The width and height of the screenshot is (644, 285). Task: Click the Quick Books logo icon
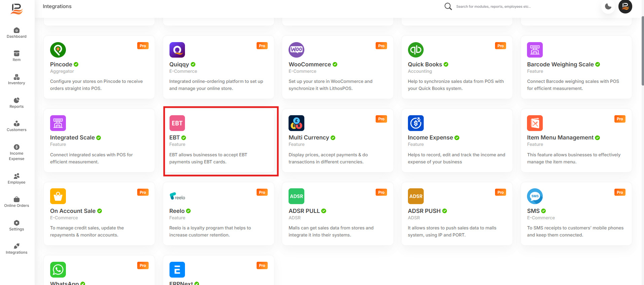coord(416,50)
